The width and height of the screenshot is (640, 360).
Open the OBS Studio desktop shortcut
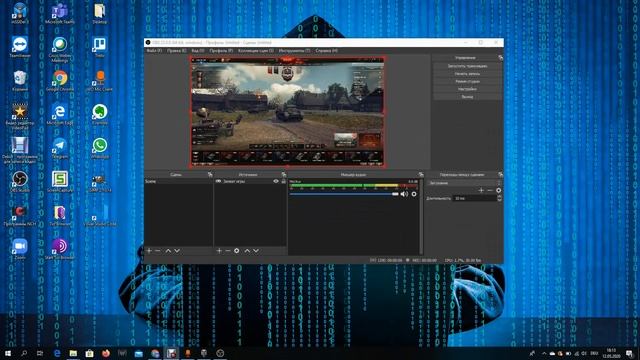tap(20, 182)
